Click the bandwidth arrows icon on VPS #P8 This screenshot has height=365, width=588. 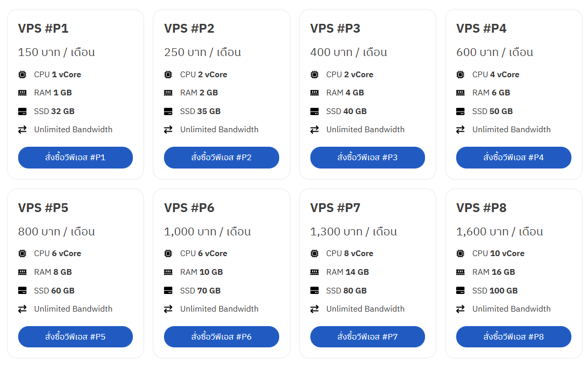tap(460, 308)
